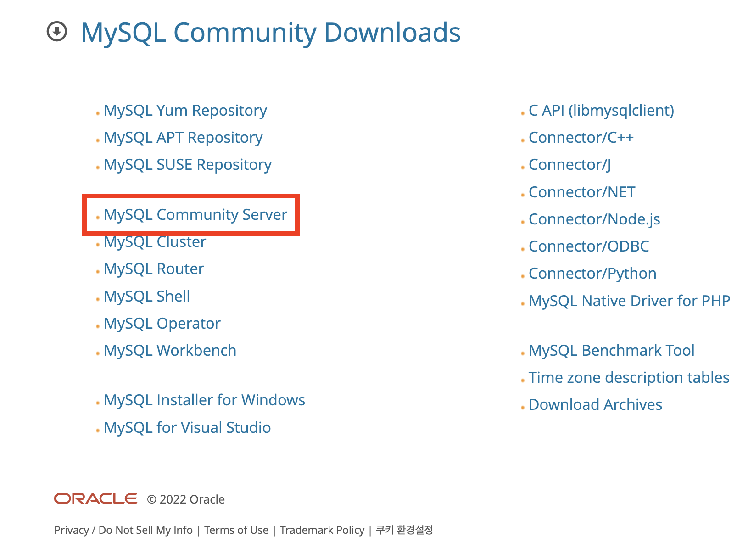Viewport: 748px width, 560px height.
Task: Open MySQL Workbench download page
Action: tap(170, 351)
